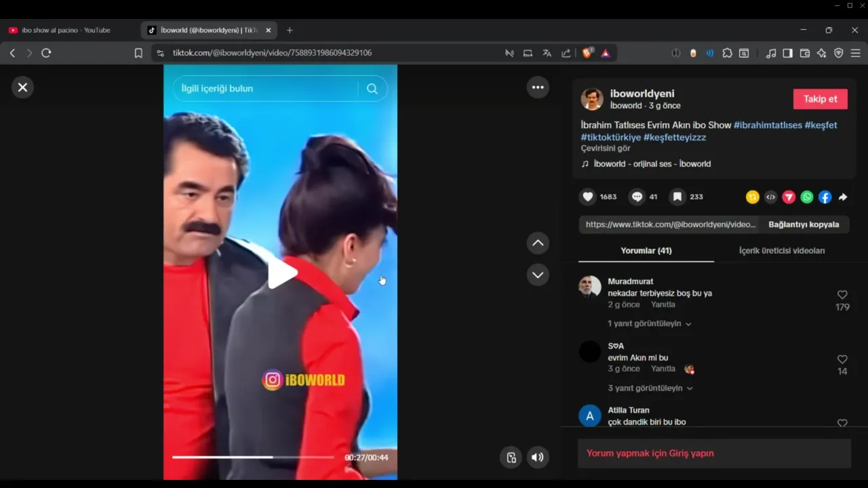The width and height of the screenshot is (868, 488).
Task: Reply to S♡A's comment via Yanıtla
Action: click(x=663, y=369)
